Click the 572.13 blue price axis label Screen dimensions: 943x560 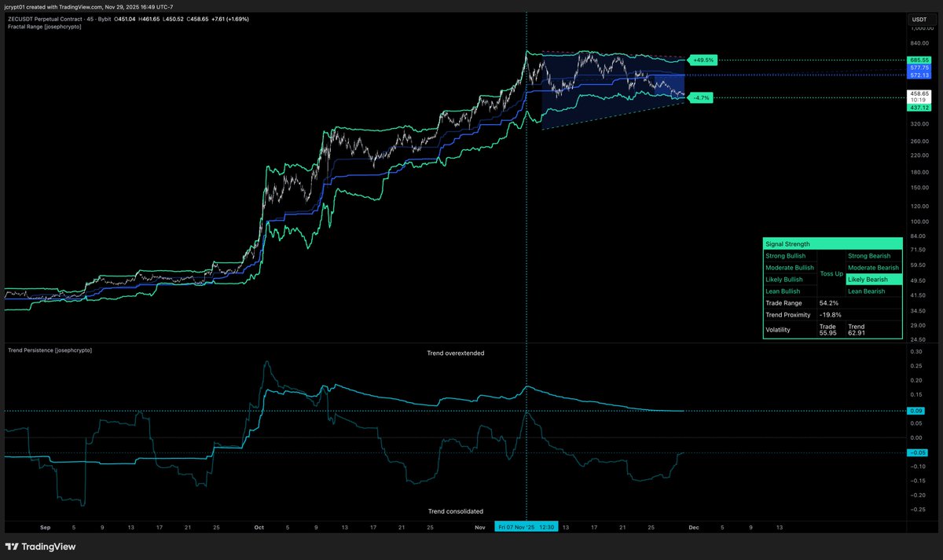tap(919, 75)
